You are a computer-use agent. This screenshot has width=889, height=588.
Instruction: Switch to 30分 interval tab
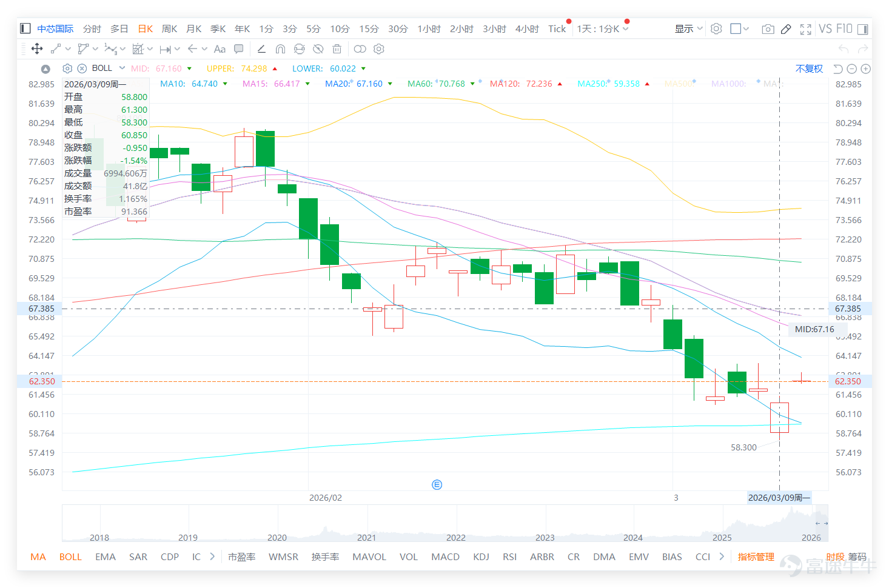(x=398, y=28)
